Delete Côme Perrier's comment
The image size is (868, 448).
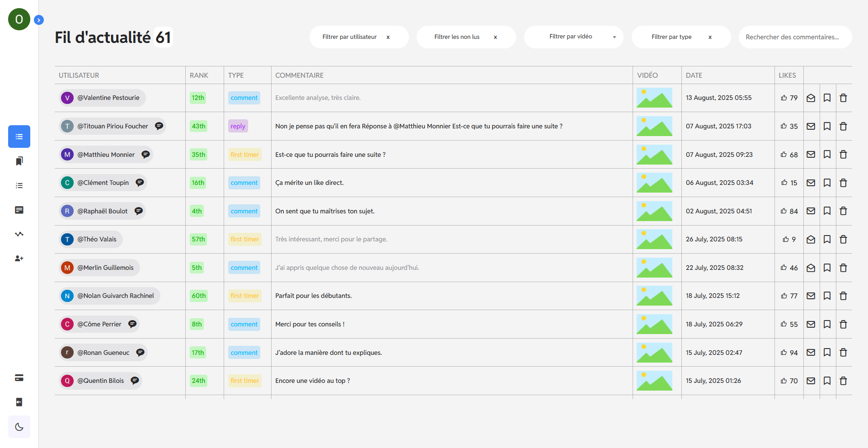843,324
